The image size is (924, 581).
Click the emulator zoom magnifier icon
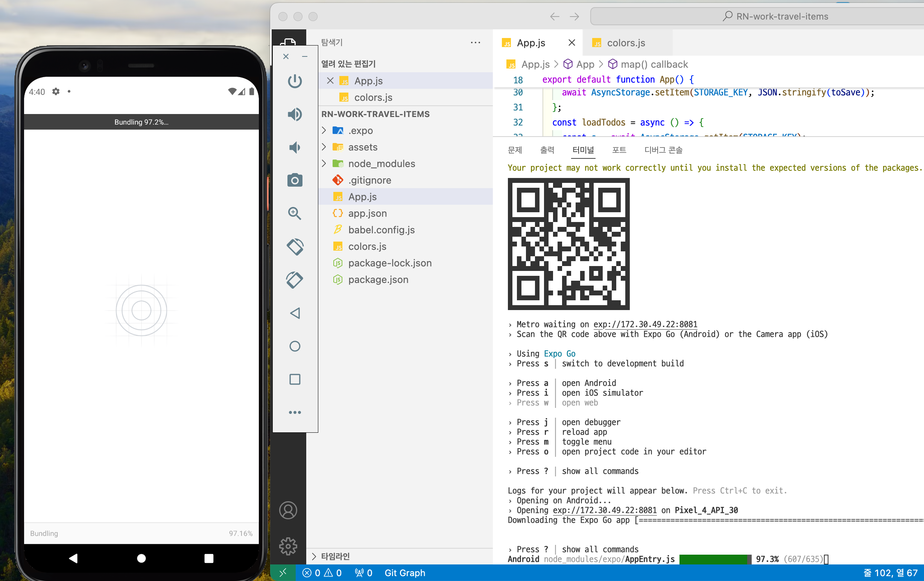pyautogui.click(x=295, y=213)
